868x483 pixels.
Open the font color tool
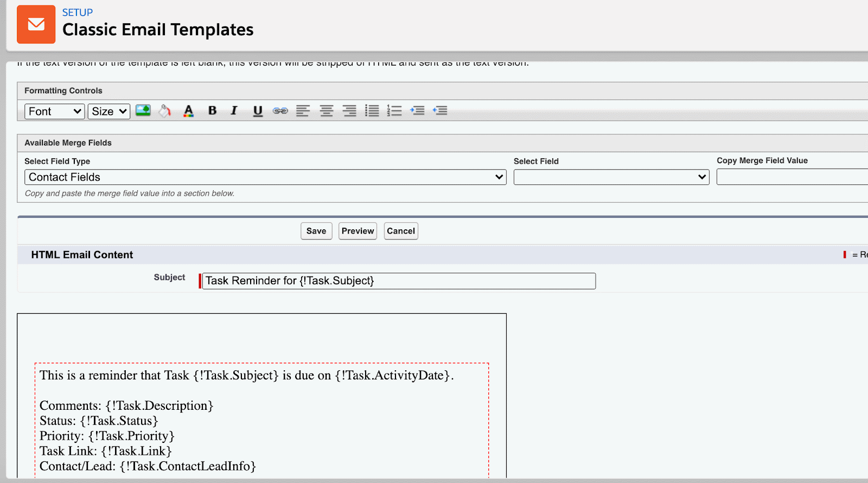tap(188, 111)
